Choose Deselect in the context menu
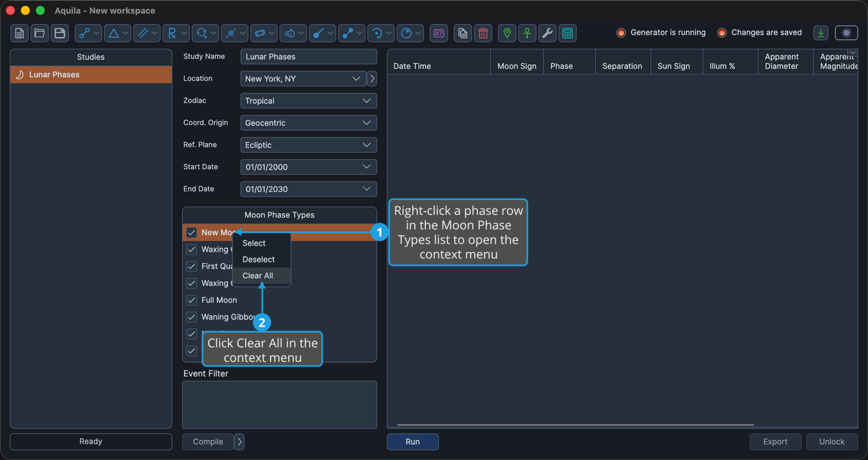Screen dimensions: 868x460 pyautogui.click(x=261, y=259)
